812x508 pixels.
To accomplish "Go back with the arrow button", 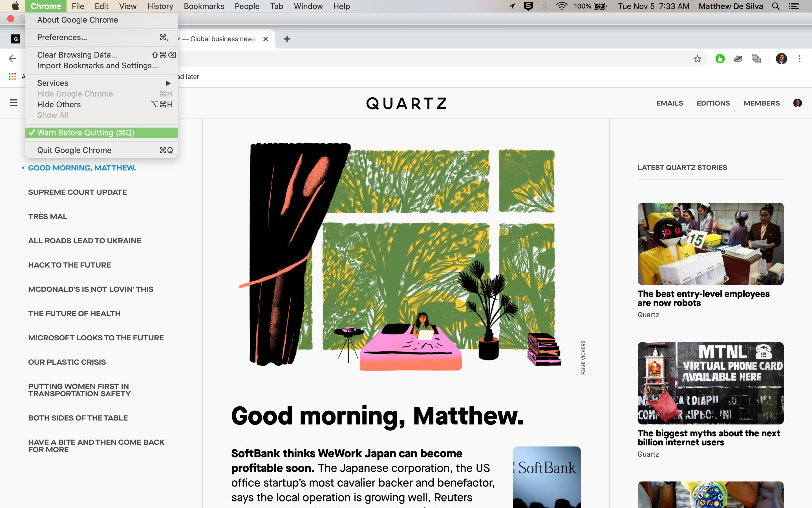I will coord(12,59).
